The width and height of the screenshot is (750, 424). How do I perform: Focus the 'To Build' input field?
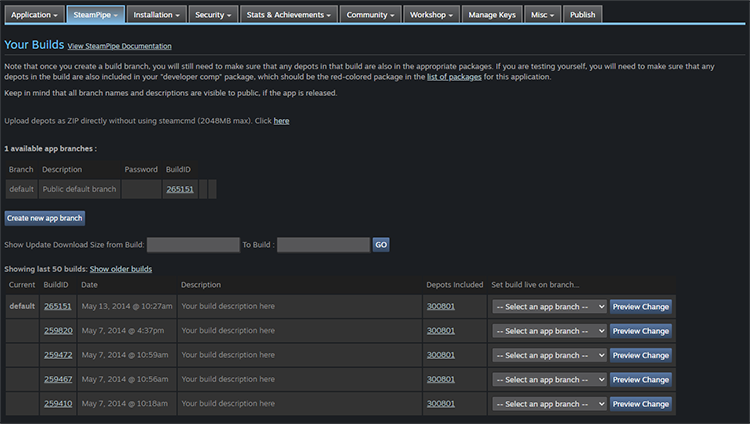click(323, 245)
